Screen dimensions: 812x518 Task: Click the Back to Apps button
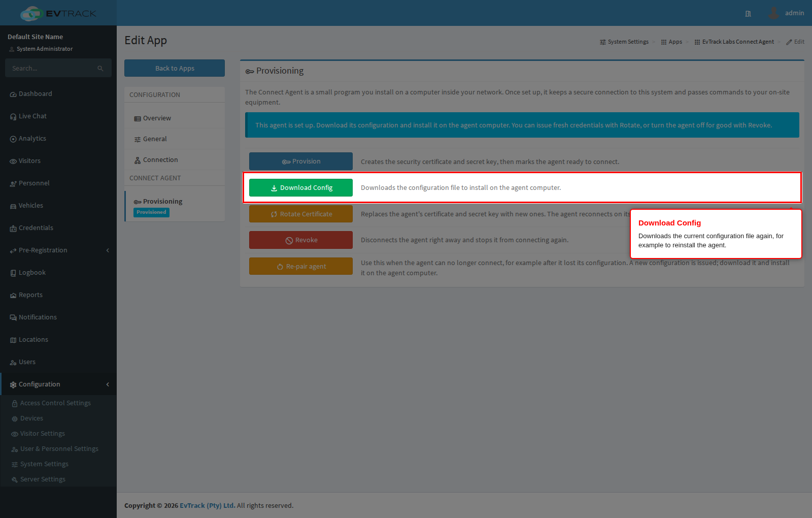pos(175,68)
